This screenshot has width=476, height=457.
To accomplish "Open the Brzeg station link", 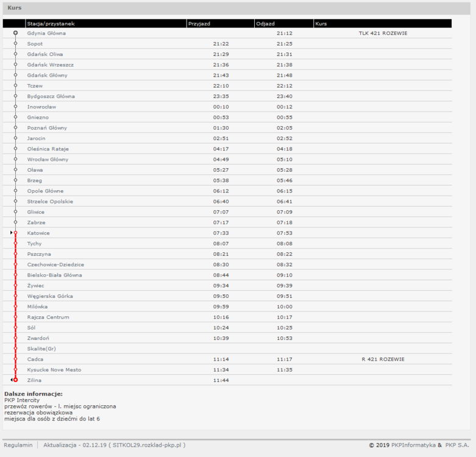I will coord(34,180).
